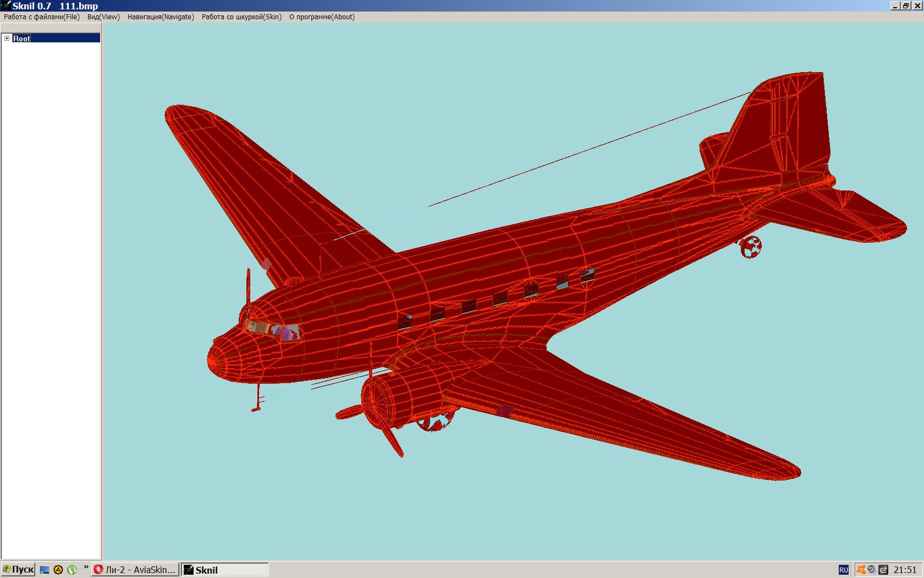Screen dimensions: 924x578
Task: Expand the quick launch overflow chevron
Action: coord(86,567)
